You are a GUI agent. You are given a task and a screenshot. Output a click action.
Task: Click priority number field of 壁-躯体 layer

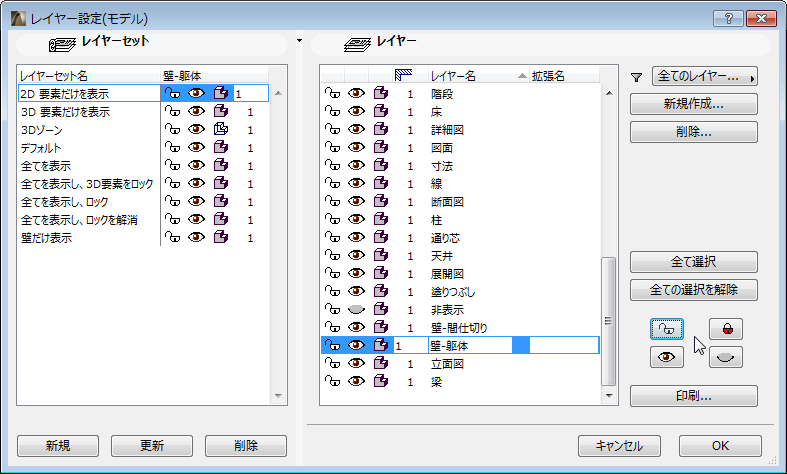tap(410, 345)
